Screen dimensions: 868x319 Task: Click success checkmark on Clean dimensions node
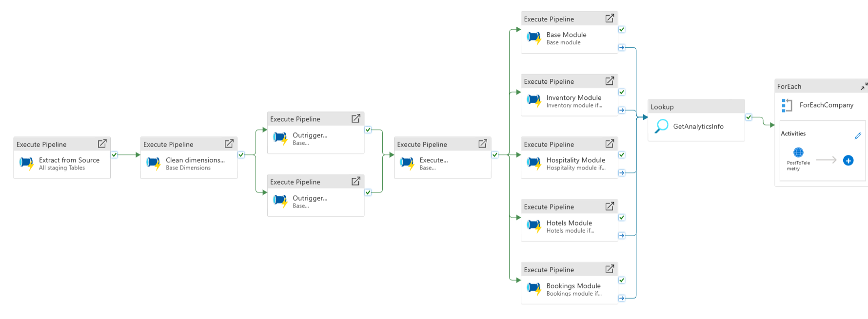tap(241, 155)
